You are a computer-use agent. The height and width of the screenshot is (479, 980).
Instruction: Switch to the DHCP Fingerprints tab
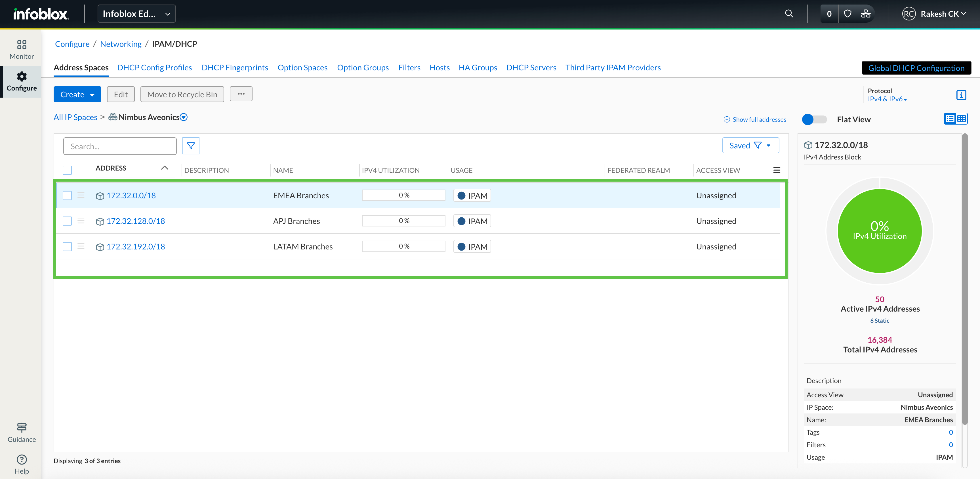(234, 68)
